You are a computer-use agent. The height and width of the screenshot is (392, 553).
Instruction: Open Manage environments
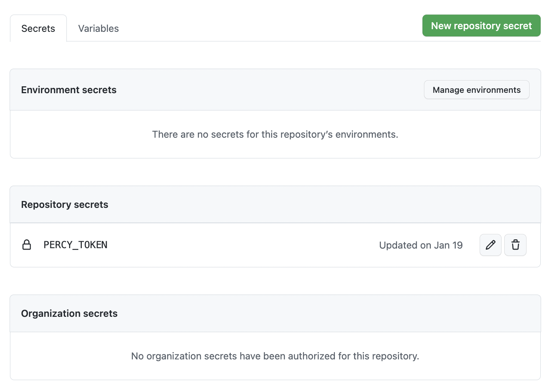(477, 90)
